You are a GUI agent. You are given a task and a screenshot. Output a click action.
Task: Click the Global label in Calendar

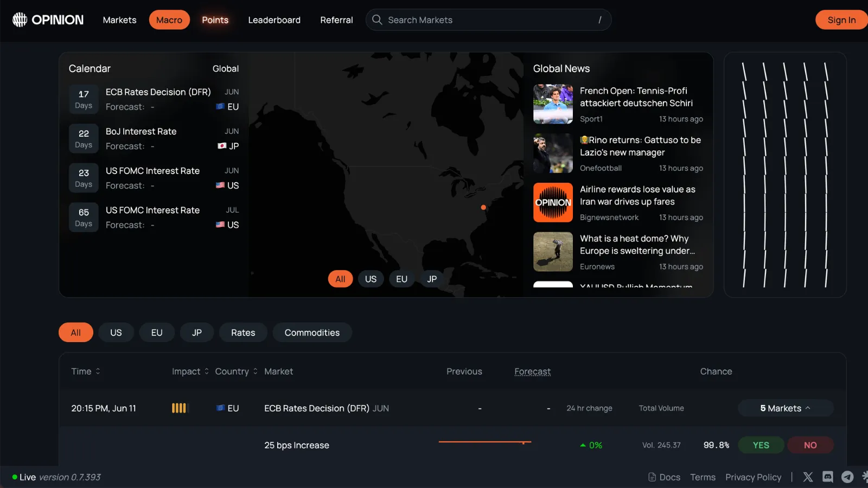pos(226,69)
